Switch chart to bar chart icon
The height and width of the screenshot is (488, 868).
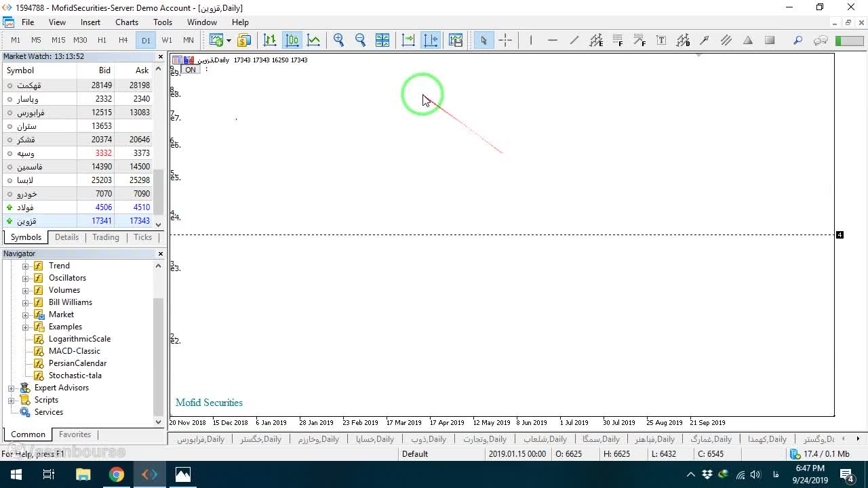click(x=270, y=40)
